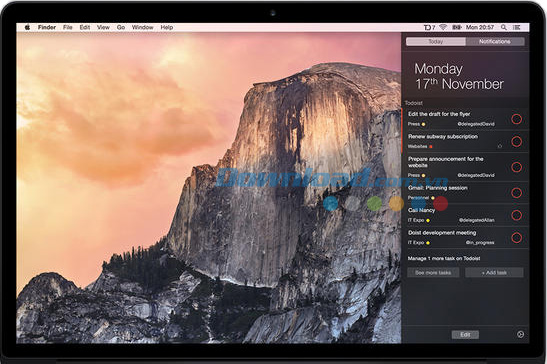This screenshot has width=547, height=364.
Task: Click the Monday 17th November date
Action: point(459,76)
